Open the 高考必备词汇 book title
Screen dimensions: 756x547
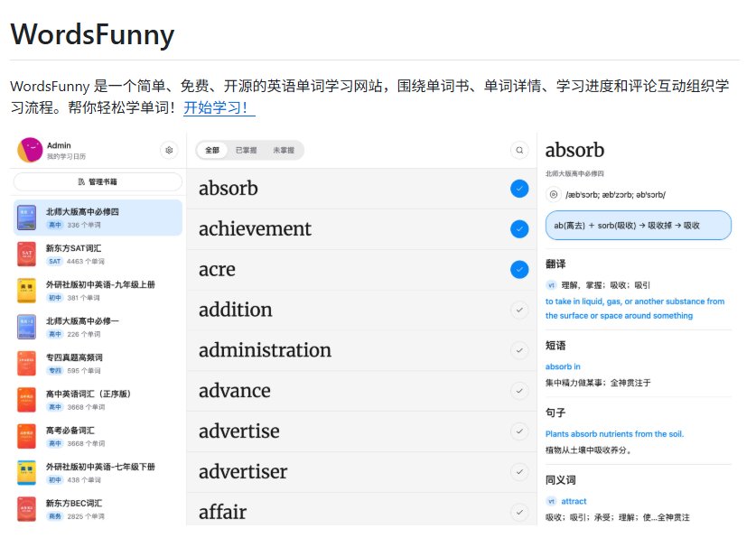pyautogui.click(x=70, y=431)
